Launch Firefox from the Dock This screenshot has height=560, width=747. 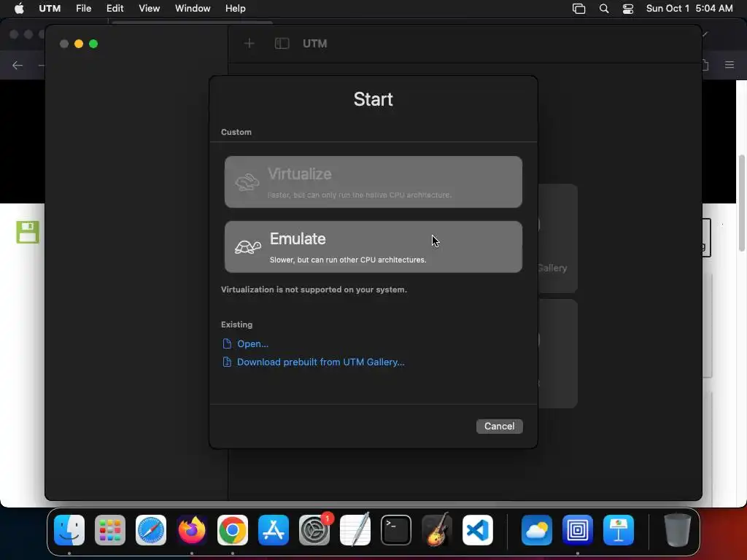(192, 530)
